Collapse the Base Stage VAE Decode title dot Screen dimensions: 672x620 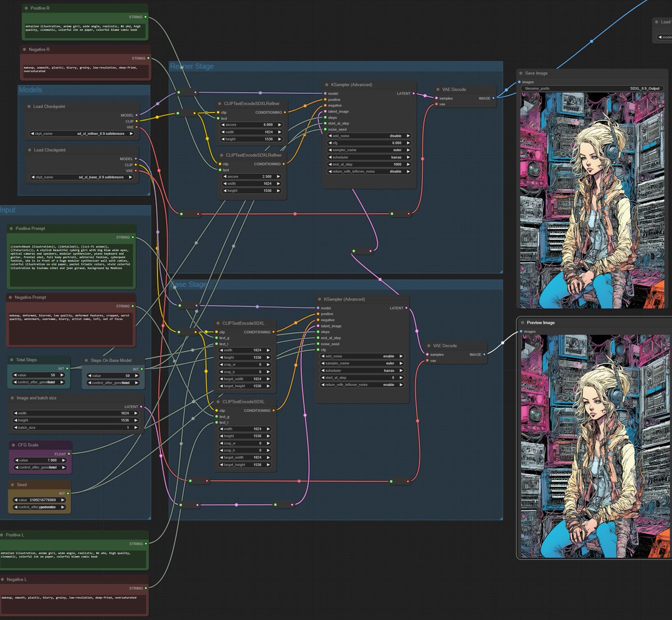point(428,345)
